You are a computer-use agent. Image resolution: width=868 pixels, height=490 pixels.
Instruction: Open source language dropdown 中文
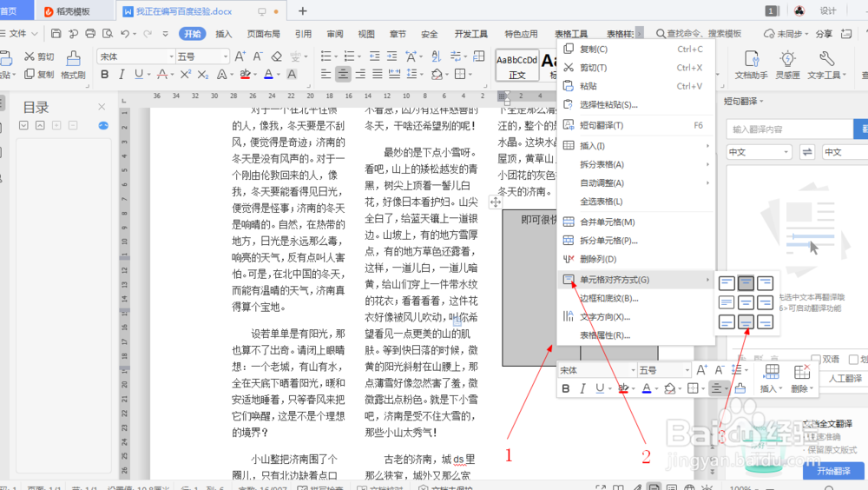point(759,152)
